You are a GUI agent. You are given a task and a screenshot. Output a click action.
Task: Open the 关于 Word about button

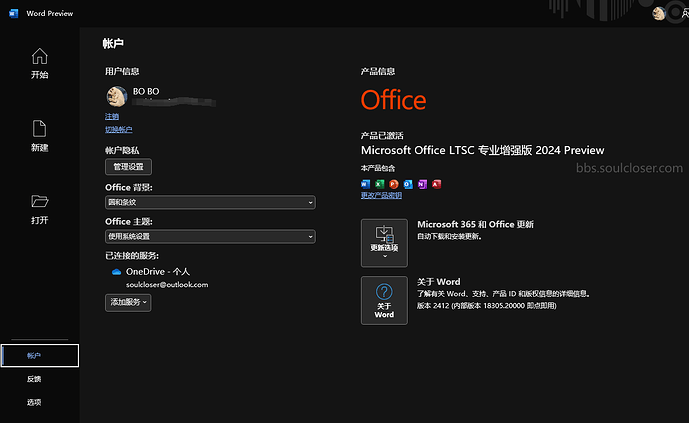point(384,300)
